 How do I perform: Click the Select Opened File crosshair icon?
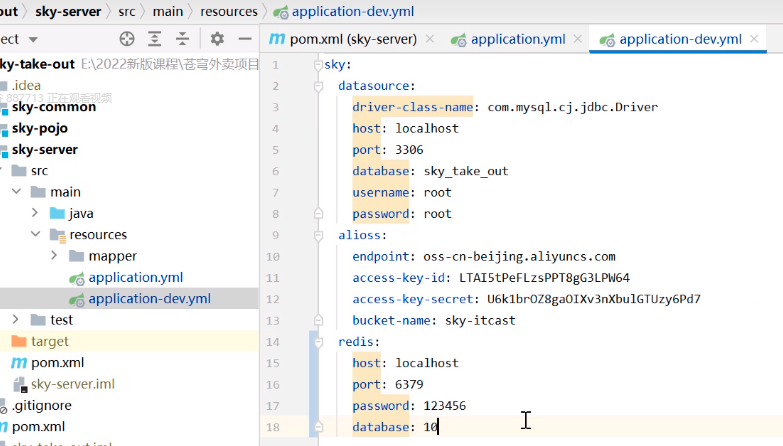(x=127, y=39)
